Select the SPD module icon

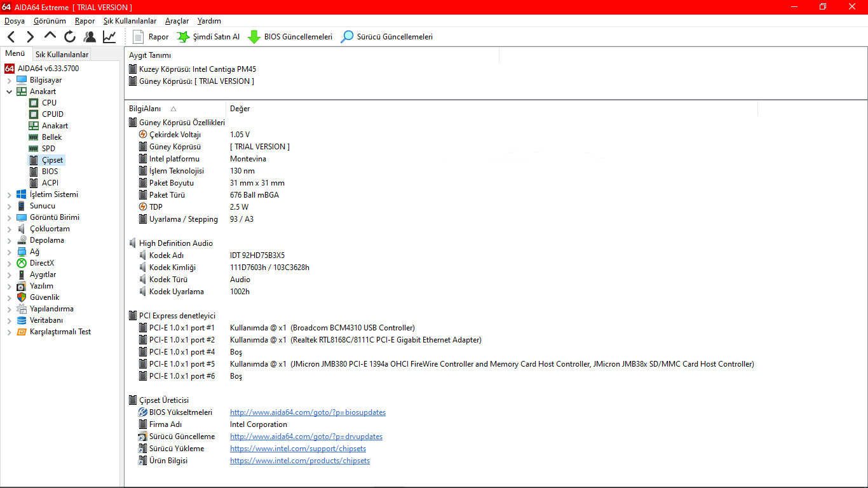click(x=34, y=149)
